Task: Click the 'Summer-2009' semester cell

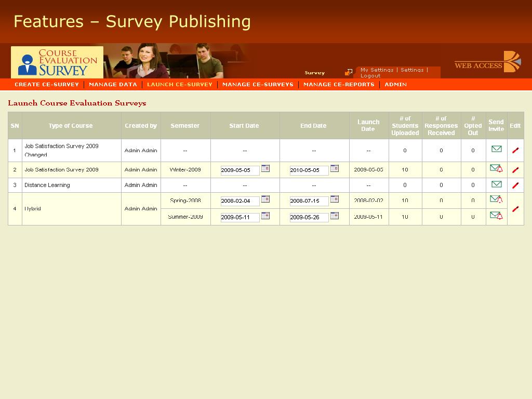Action: point(185,217)
